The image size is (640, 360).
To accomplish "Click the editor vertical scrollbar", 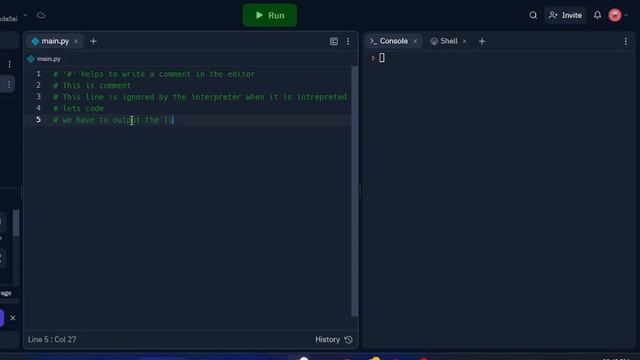I will [x=355, y=191].
